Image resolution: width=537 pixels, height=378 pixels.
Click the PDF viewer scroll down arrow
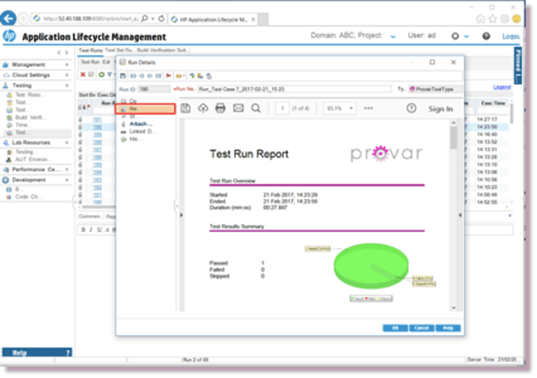(x=453, y=307)
